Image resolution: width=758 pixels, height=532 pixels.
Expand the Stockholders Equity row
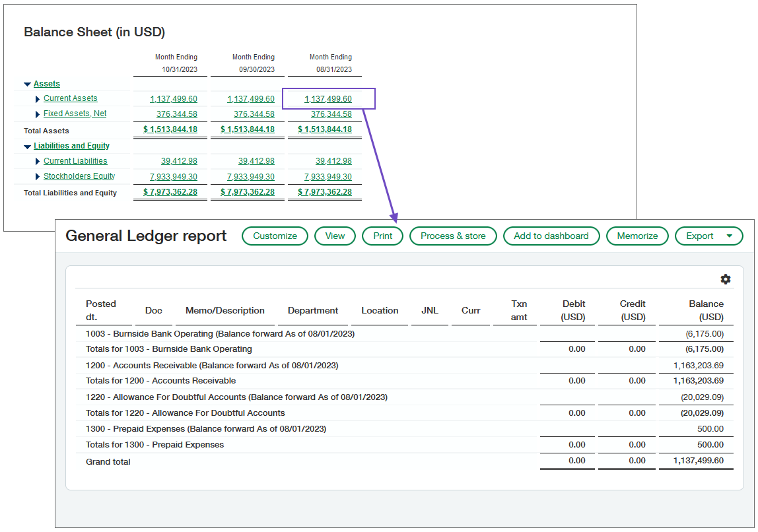coord(38,176)
